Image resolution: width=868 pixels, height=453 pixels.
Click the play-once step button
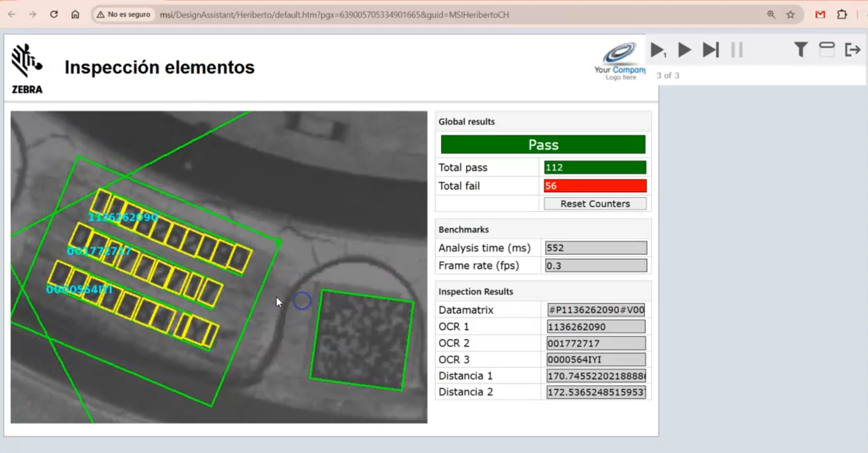(x=658, y=50)
